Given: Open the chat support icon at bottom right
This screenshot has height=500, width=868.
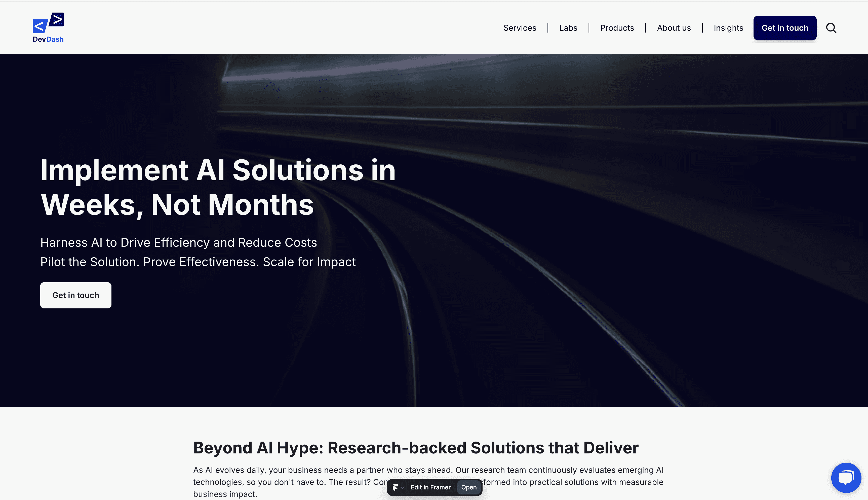Looking at the screenshot, I should pos(846,477).
